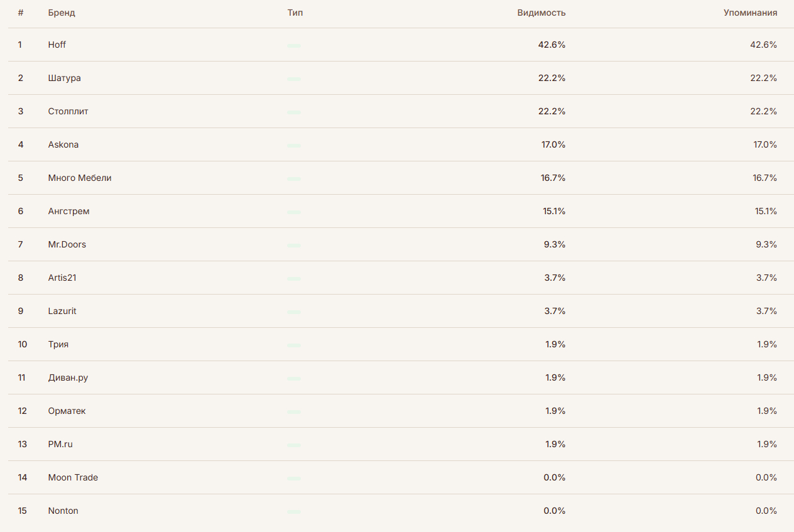Viewport: 794px width, 532px height.
Task: Click the Askona brand name
Action: click(63, 144)
